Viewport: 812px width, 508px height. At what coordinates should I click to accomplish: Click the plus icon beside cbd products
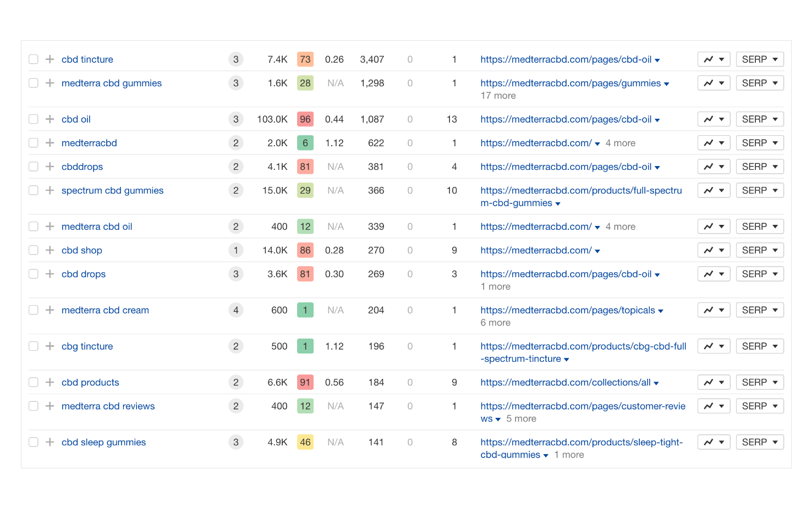pos(50,382)
